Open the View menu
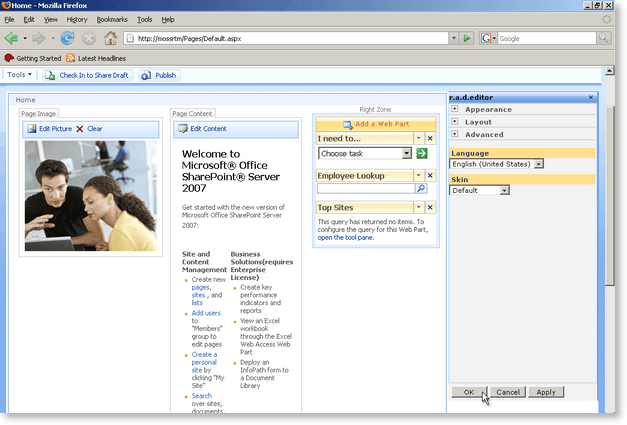The image size is (627, 425). point(50,19)
